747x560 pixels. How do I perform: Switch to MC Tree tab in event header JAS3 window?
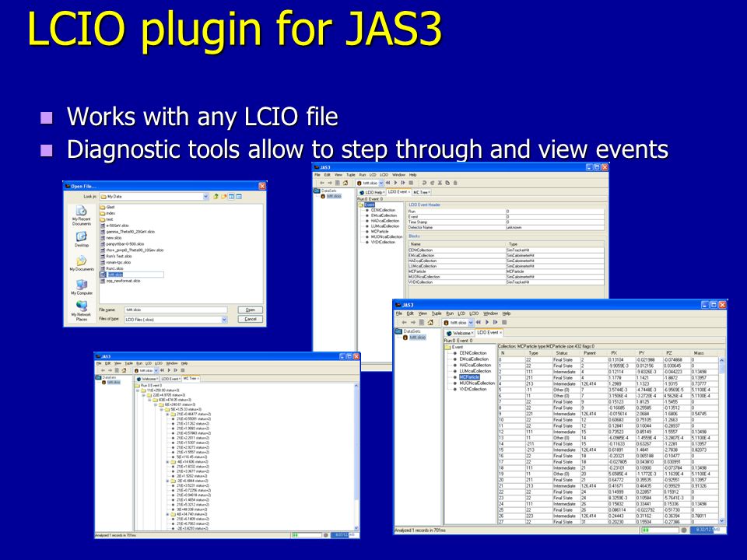pos(421,192)
